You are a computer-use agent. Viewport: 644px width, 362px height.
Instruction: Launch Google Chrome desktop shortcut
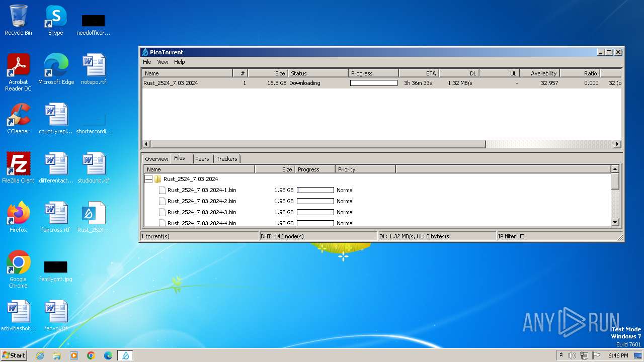point(18,269)
